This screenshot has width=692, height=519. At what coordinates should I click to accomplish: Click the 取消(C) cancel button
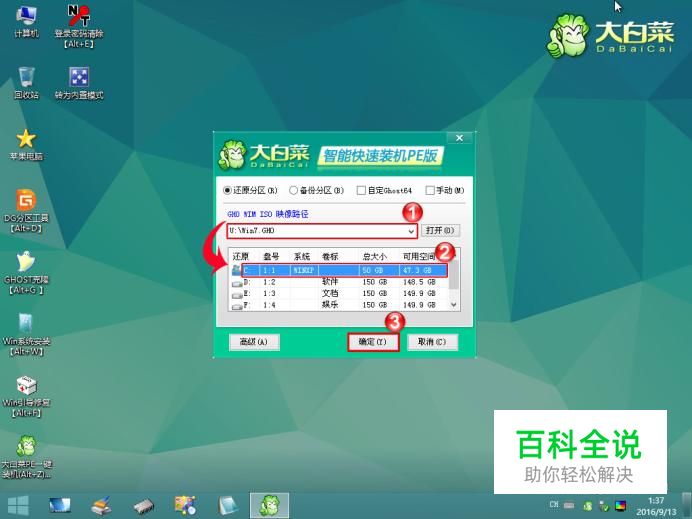[x=432, y=342]
